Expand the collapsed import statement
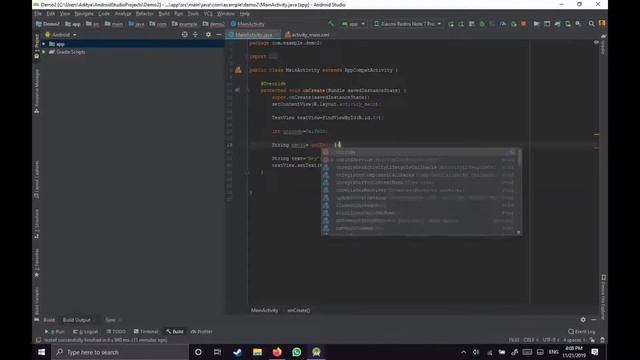This screenshot has height=360, width=640. [x=273, y=57]
